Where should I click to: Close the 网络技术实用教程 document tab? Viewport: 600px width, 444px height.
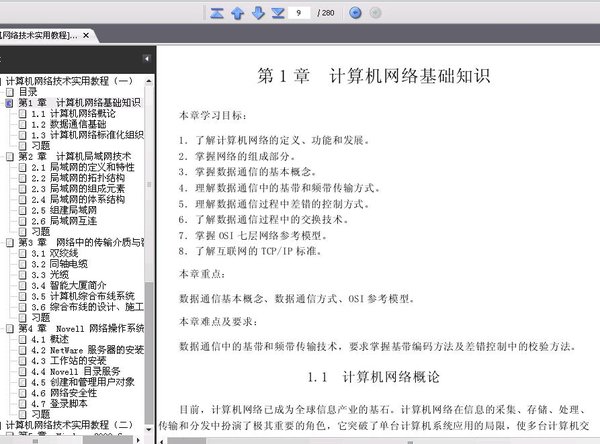point(86,36)
